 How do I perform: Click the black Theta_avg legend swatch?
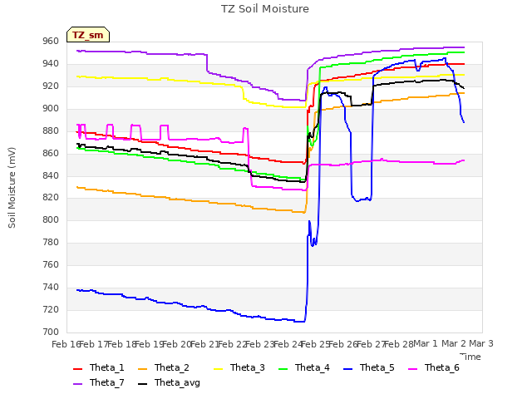(x=142, y=384)
